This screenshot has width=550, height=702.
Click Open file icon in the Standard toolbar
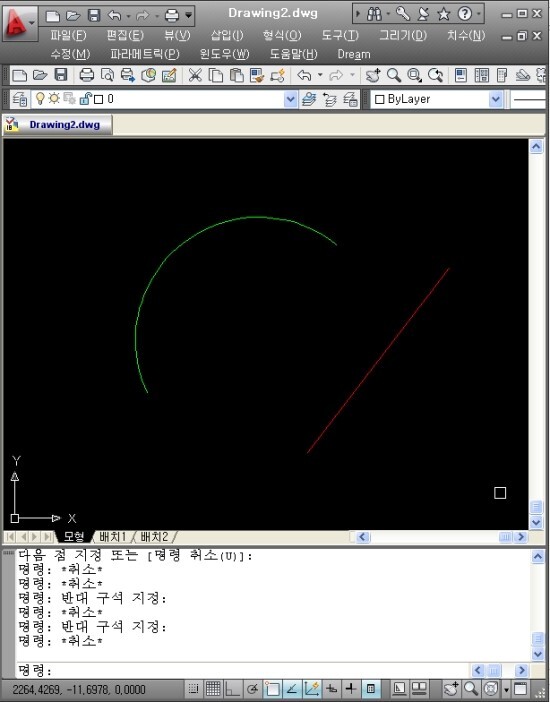tap(40, 75)
